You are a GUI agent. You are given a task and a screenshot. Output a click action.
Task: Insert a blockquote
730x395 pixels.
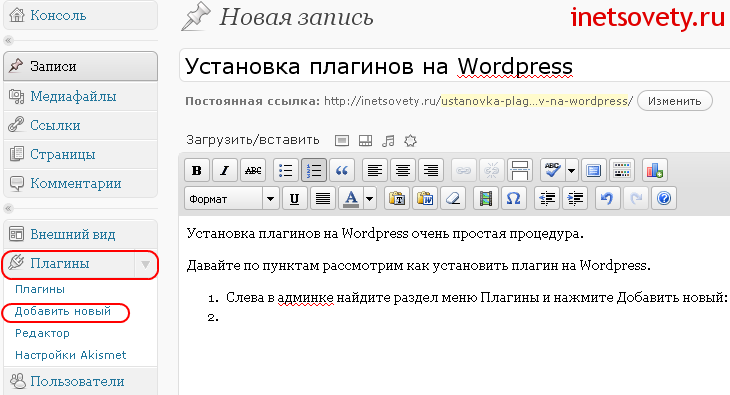(x=342, y=170)
